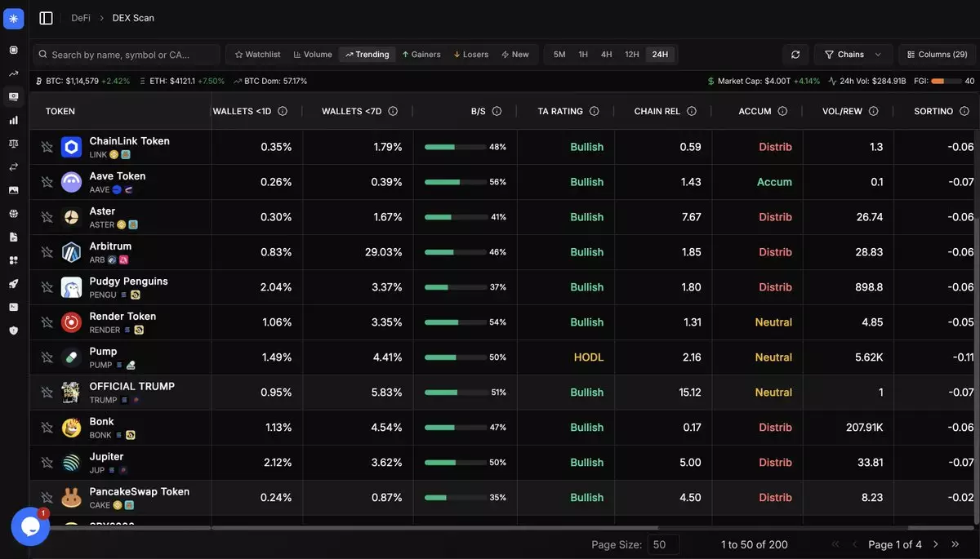The image size is (980, 559).
Task: Click the swap arrows sidebar icon
Action: pos(13,167)
